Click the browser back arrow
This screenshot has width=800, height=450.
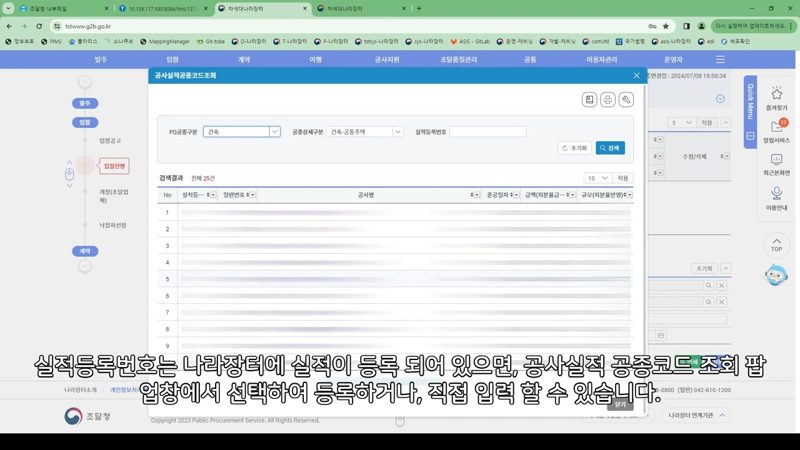click(x=10, y=26)
